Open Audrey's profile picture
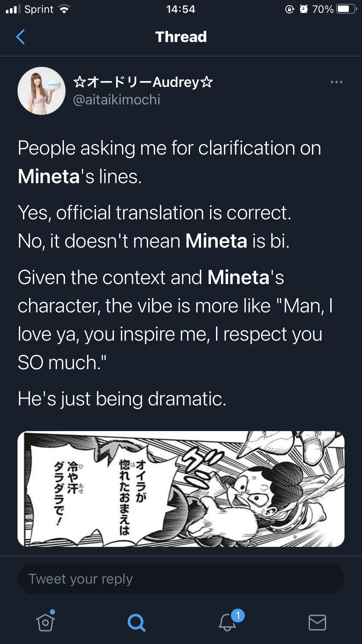 pos(41,91)
